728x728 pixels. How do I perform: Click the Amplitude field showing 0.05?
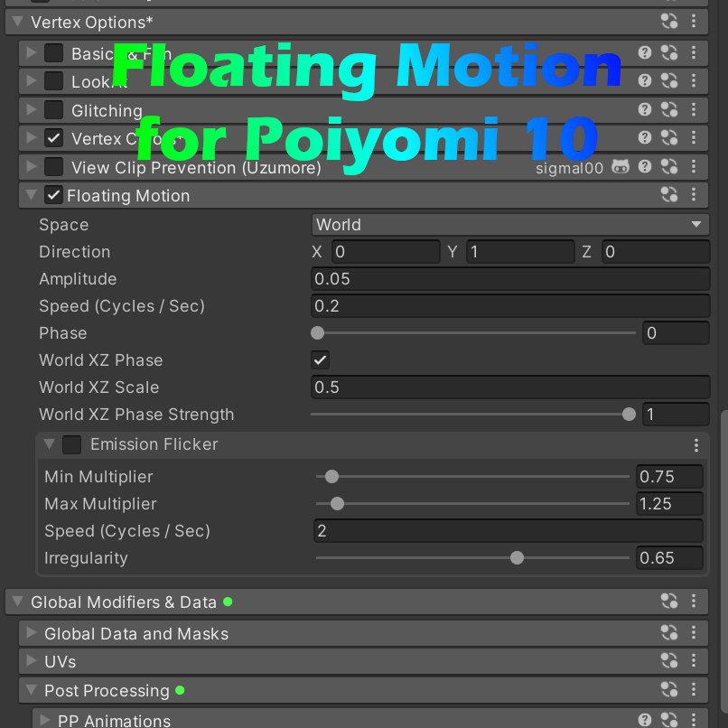pyautogui.click(x=510, y=279)
